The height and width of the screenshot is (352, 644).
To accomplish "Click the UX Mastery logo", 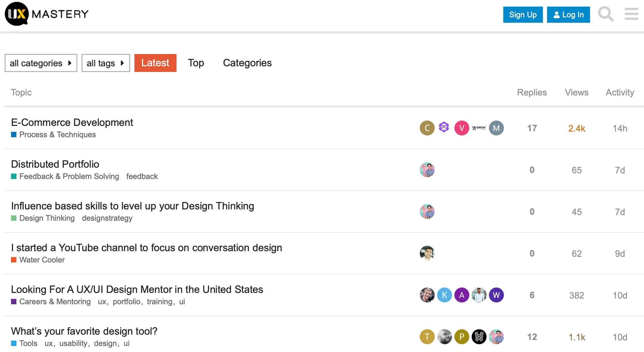I will (x=45, y=14).
